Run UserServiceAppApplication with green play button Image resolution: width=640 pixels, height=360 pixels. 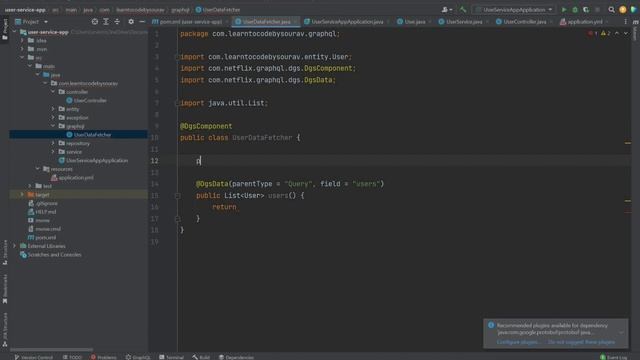(x=564, y=9)
